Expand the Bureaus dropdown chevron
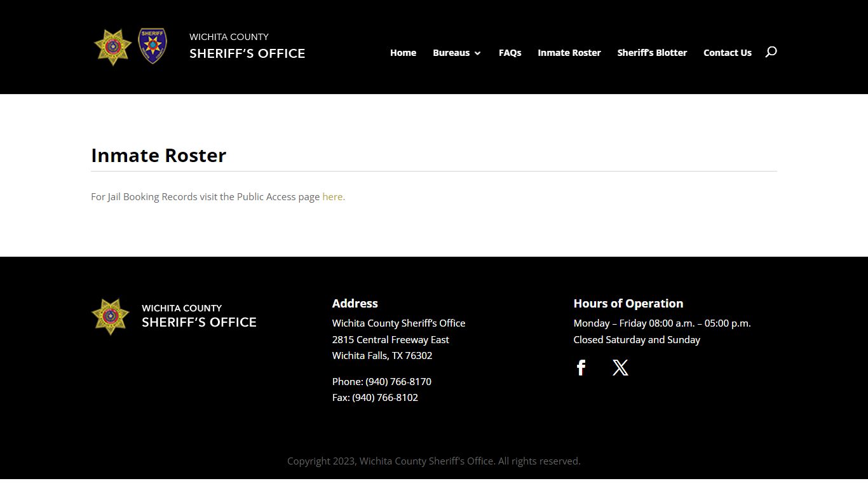This screenshot has width=868, height=488. point(478,53)
